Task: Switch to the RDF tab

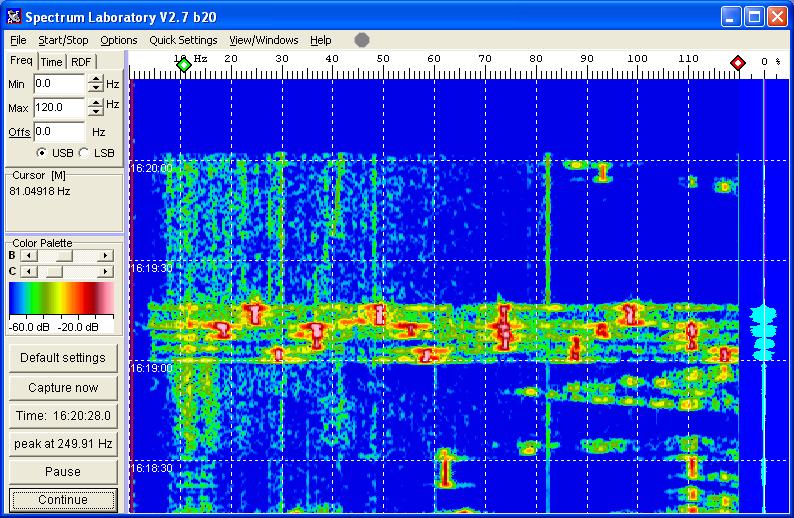Action: [x=81, y=62]
